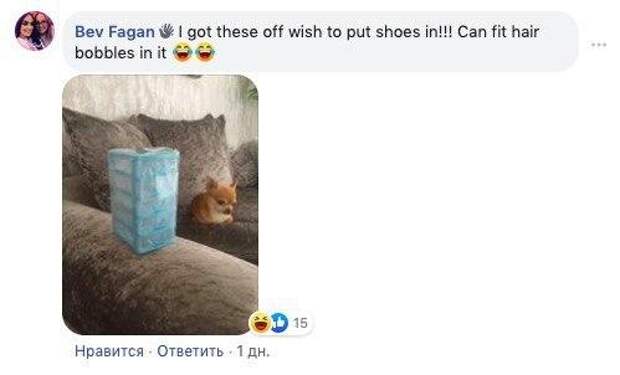Click the second laughing emoji in the comment
The image size is (620, 375).
click(205, 53)
